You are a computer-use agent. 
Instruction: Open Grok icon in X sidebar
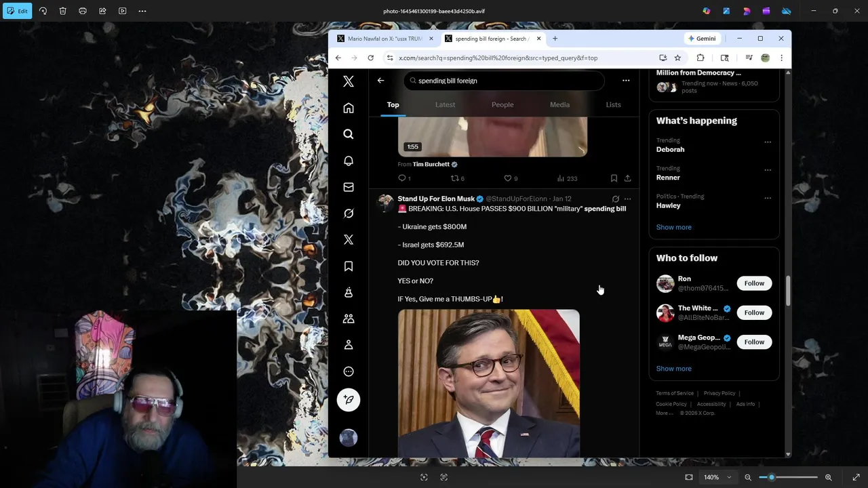tap(349, 213)
